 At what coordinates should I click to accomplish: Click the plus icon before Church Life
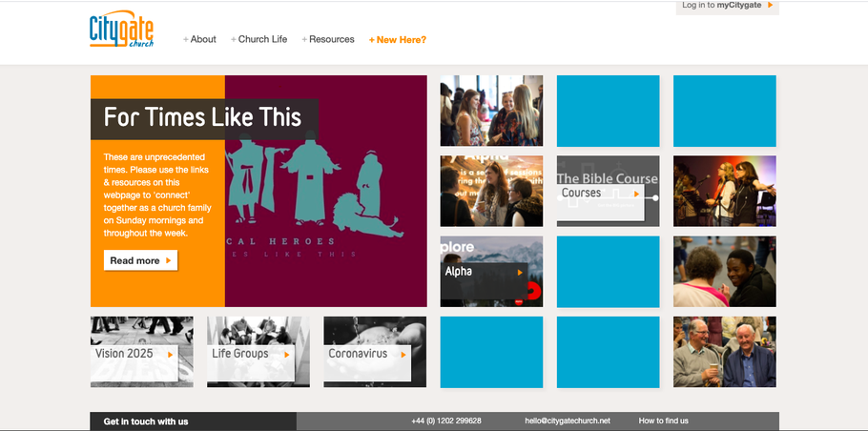click(x=234, y=40)
